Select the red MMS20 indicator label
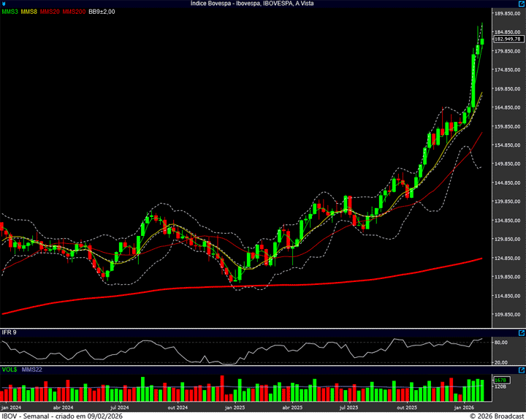The image size is (526, 420). pyautogui.click(x=50, y=12)
